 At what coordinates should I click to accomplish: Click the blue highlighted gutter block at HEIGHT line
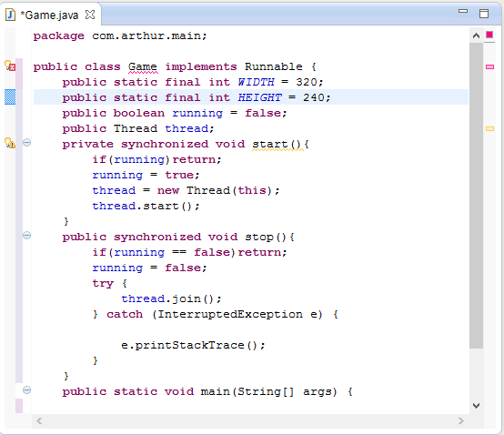[10, 97]
